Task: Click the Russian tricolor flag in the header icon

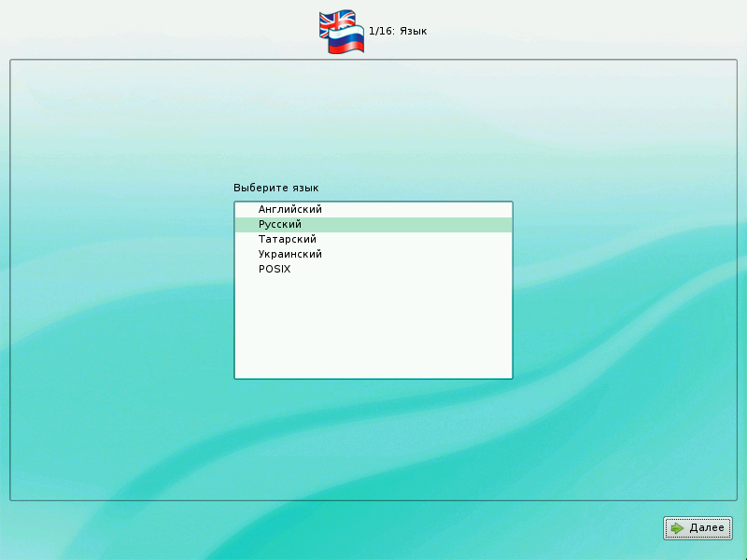Action: click(345, 41)
